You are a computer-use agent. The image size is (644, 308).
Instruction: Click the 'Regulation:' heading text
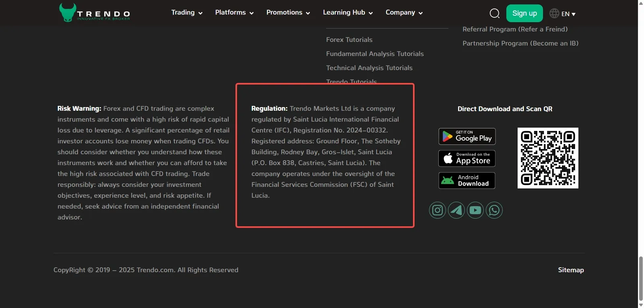coord(269,108)
